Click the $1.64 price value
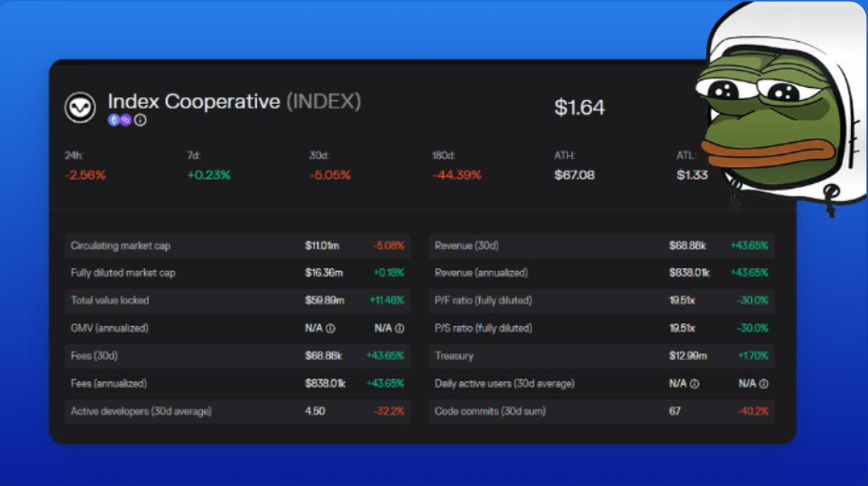868x486 pixels. (x=579, y=107)
